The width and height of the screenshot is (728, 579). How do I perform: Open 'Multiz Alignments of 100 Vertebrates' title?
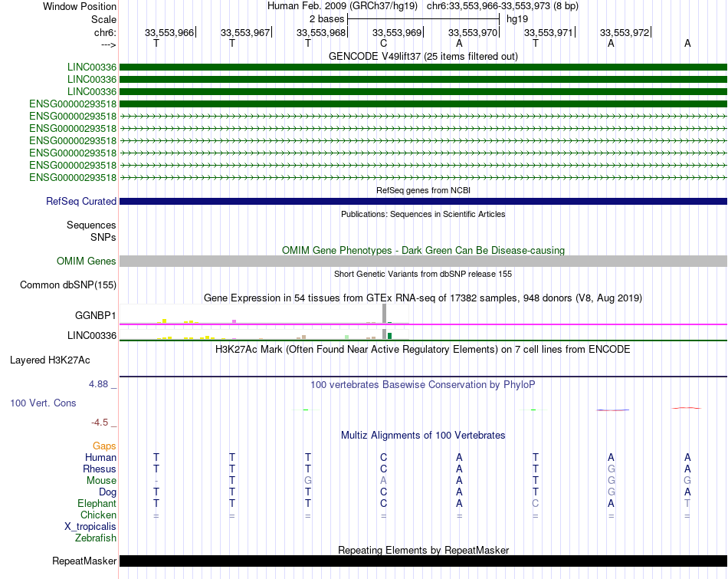(423, 436)
